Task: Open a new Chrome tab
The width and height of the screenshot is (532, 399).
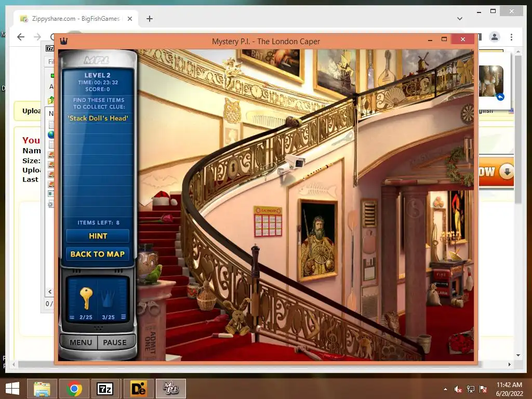Action: coord(149,19)
